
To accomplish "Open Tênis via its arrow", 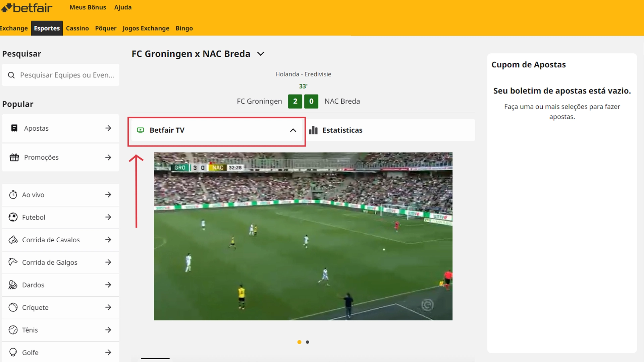I will coord(108,330).
